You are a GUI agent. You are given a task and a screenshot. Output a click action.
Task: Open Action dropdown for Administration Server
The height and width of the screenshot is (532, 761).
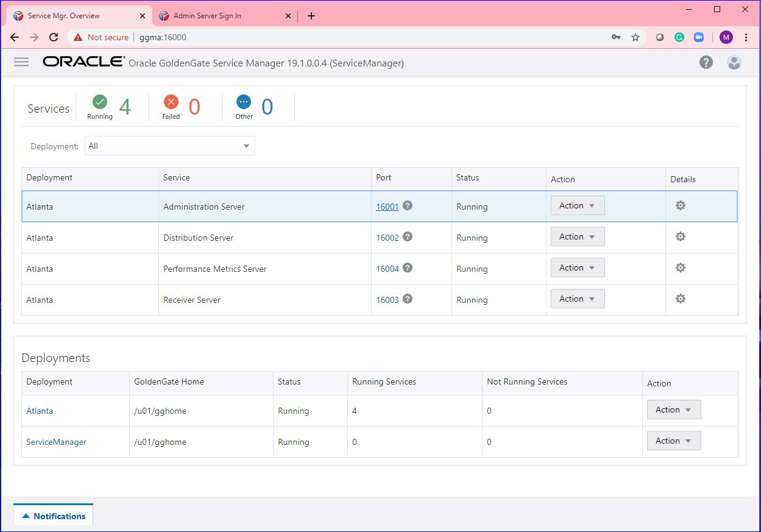[x=578, y=205]
